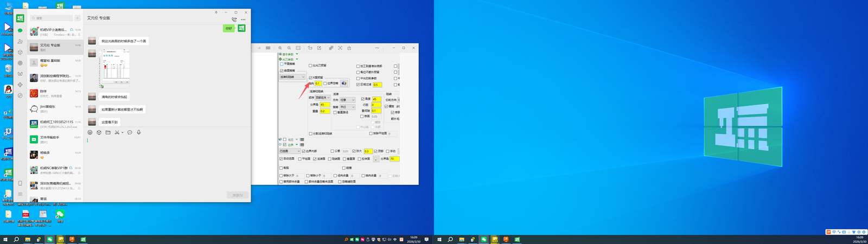The image size is (868, 244).
Task: Click the download save icon in viewer toolbar
Action: pos(349,48)
